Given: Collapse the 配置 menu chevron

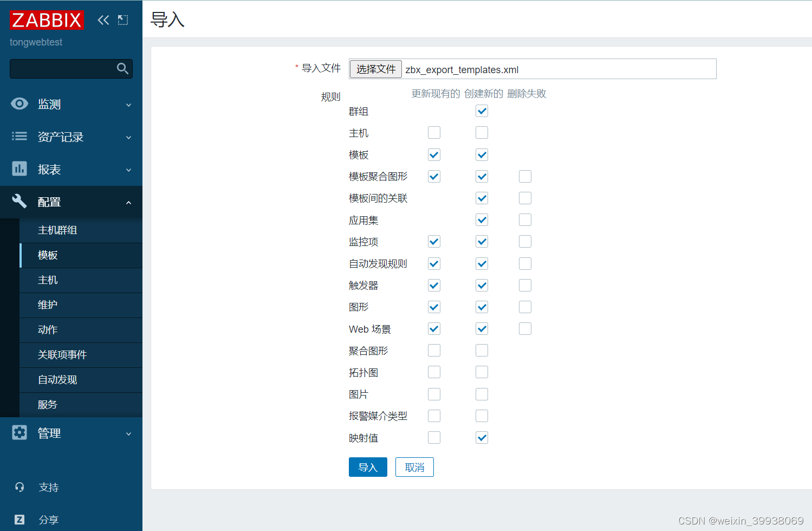Looking at the screenshot, I should (x=128, y=202).
